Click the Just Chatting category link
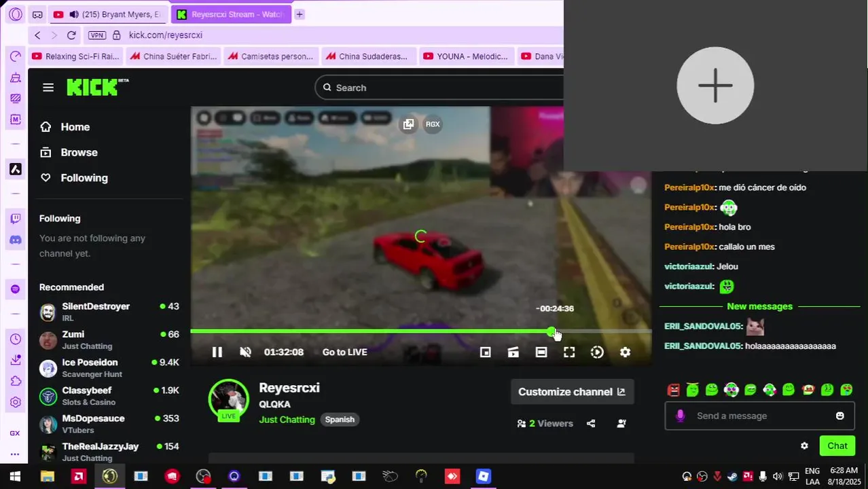The width and height of the screenshot is (868, 489). pos(287,420)
